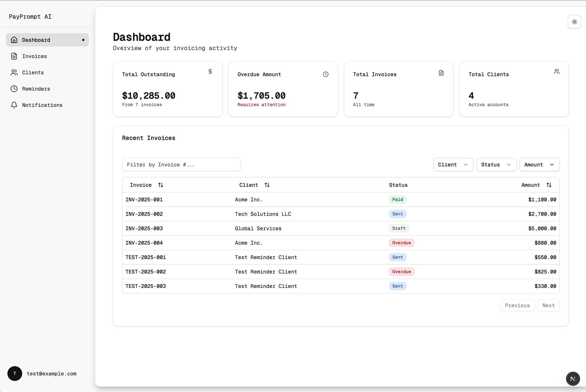This screenshot has height=392, width=586.
Task: Click test@example.com account label
Action: 52,374
